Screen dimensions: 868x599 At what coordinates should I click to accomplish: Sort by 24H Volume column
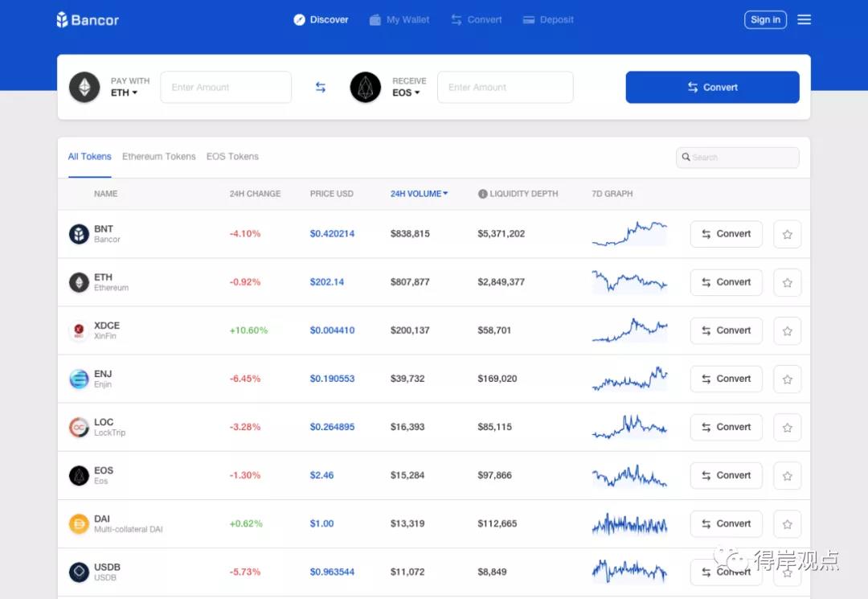419,194
